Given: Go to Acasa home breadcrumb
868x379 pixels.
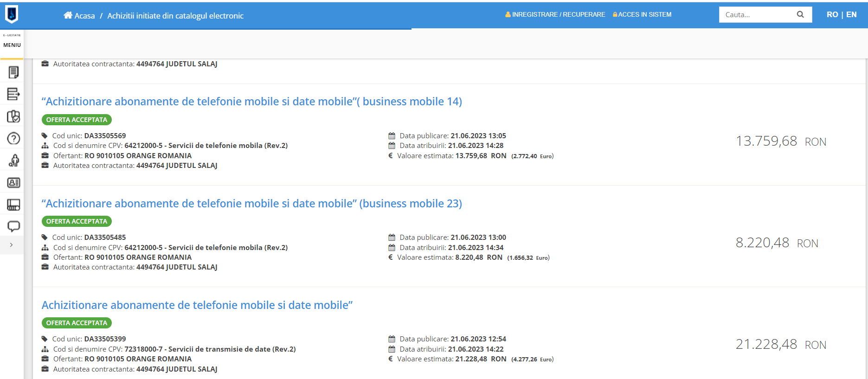Looking at the screenshot, I should [x=79, y=16].
